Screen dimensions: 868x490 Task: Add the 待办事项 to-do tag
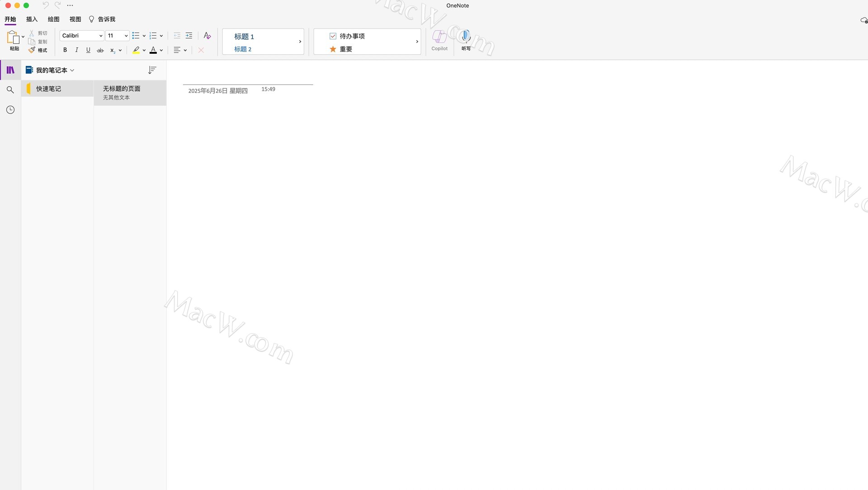[347, 36]
